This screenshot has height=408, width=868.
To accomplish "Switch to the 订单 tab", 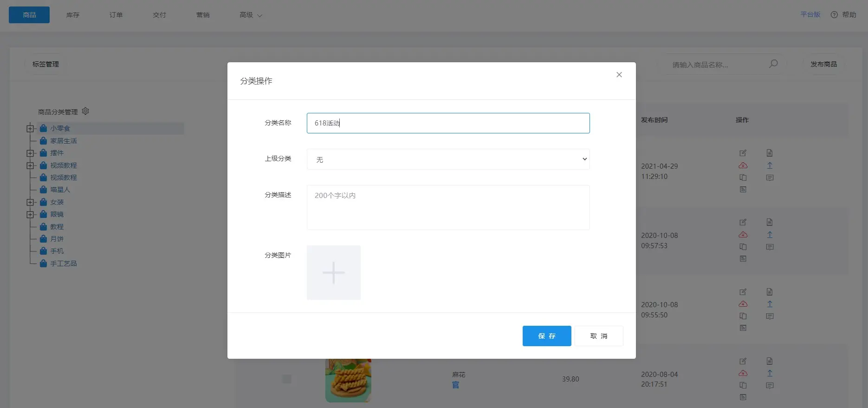I will 116,15.
